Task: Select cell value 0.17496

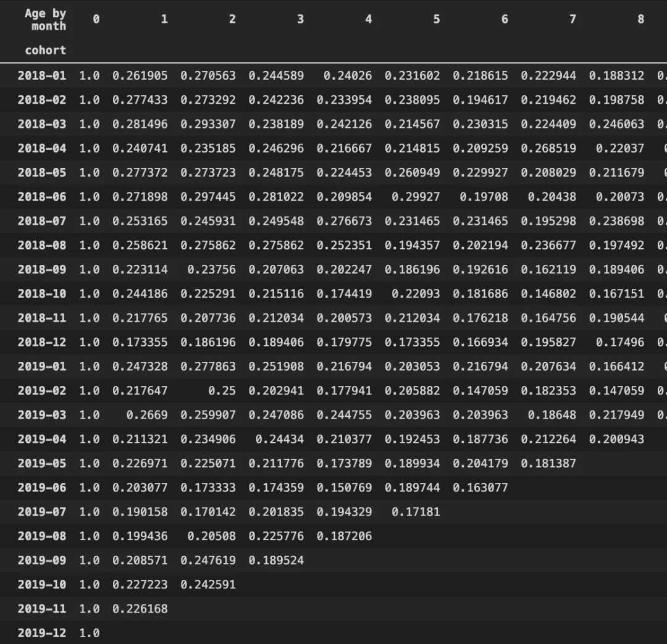Action: tap(620, 342)
